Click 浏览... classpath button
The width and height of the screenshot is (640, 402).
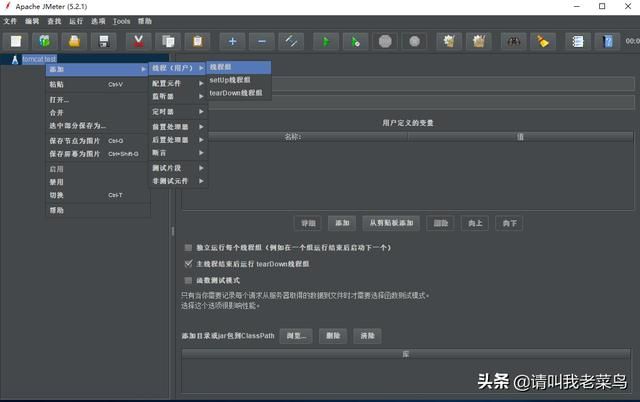(x=296, y=336)
